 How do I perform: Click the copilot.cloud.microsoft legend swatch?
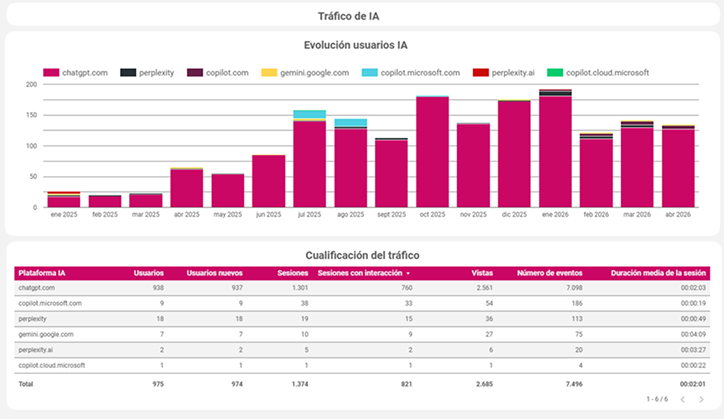[555, 73]
